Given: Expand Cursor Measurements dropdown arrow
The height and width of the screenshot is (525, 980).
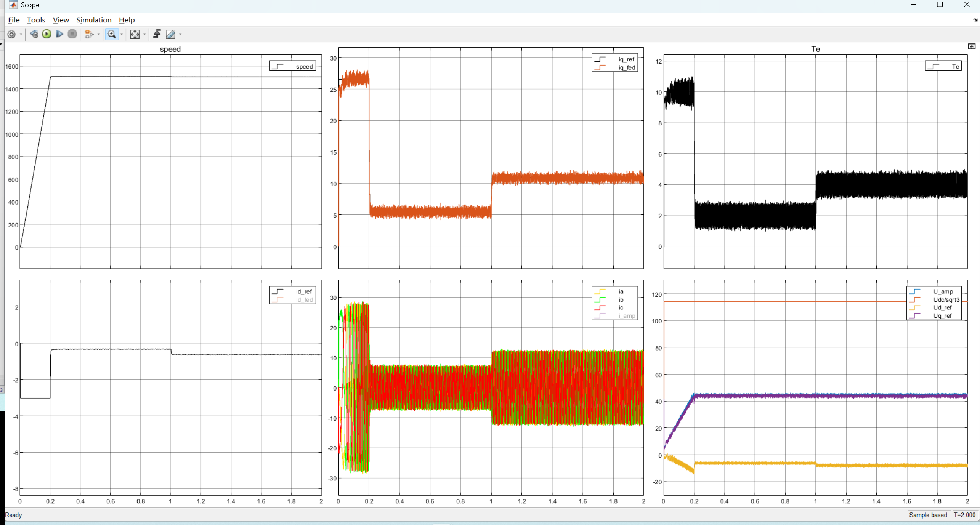Looking at the screenshot, I should 180,34.
